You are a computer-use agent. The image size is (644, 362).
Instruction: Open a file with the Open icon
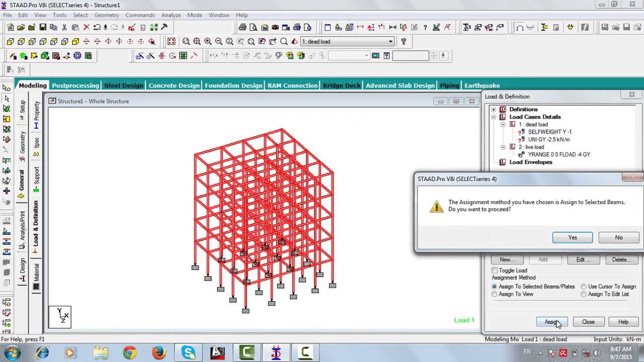(x=21, y=27)
